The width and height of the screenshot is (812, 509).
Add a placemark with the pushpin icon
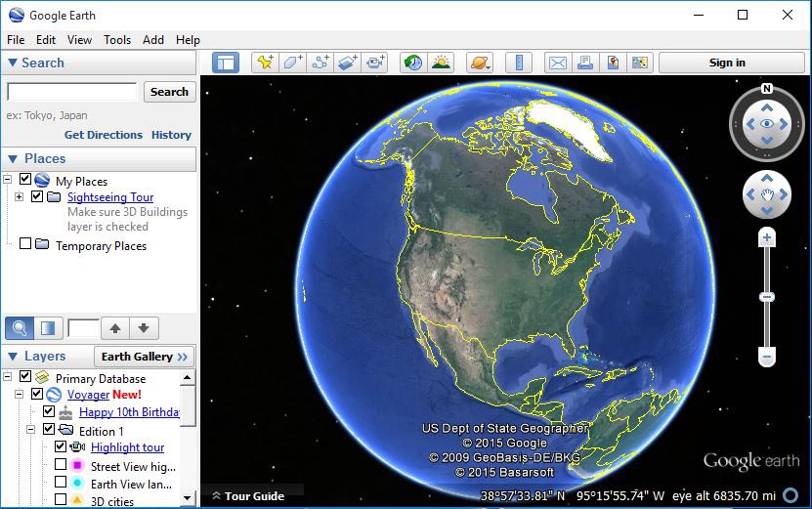pos(266,63)
